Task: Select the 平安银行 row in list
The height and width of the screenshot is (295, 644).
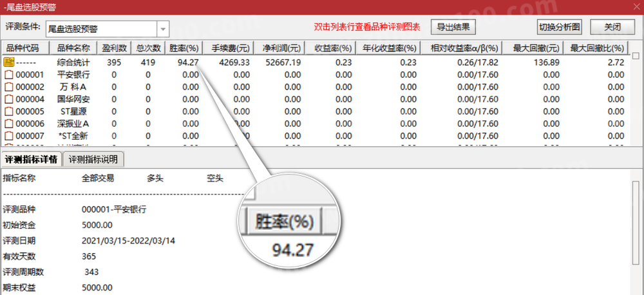Action: (x=73, y=75)
